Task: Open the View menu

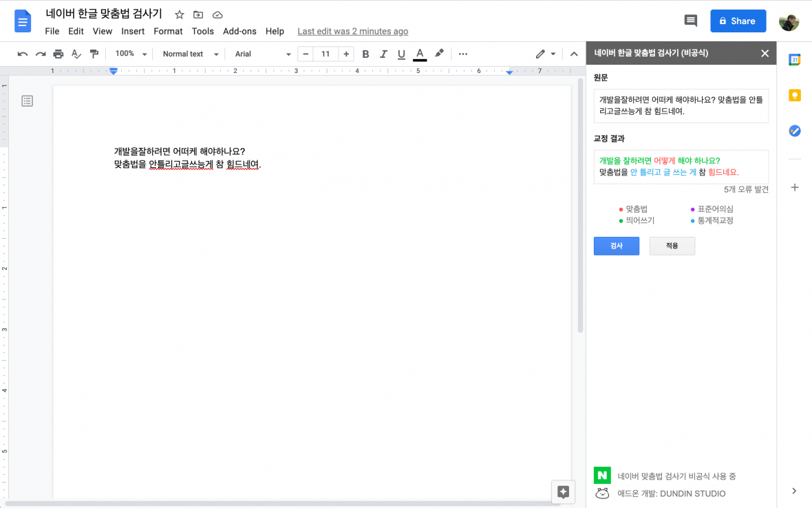Action: coord(102,31)
